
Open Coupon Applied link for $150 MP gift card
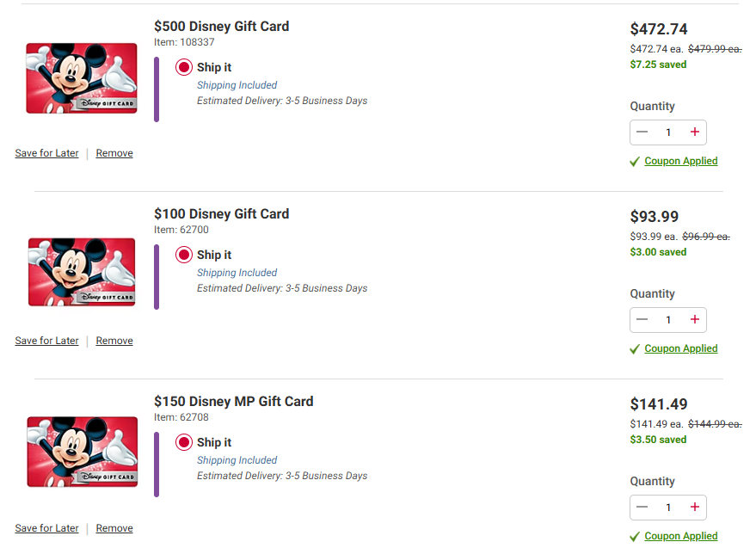680,536
